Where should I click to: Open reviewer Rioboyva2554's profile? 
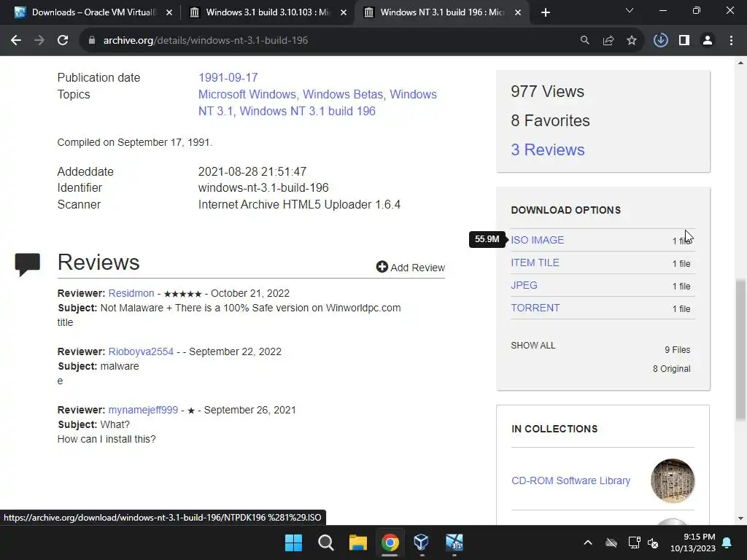click(141, 352)
